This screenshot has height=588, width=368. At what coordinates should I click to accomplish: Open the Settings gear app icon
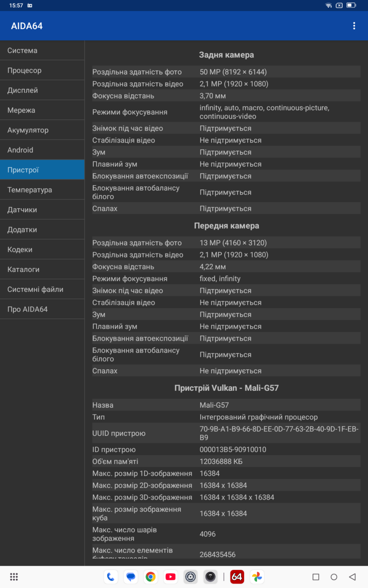[191, 577]
